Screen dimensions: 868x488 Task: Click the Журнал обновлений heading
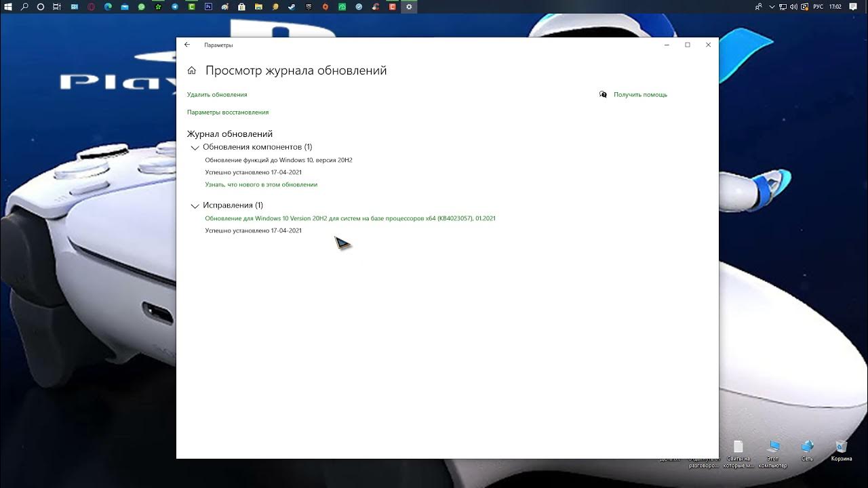tap(230, 134)
